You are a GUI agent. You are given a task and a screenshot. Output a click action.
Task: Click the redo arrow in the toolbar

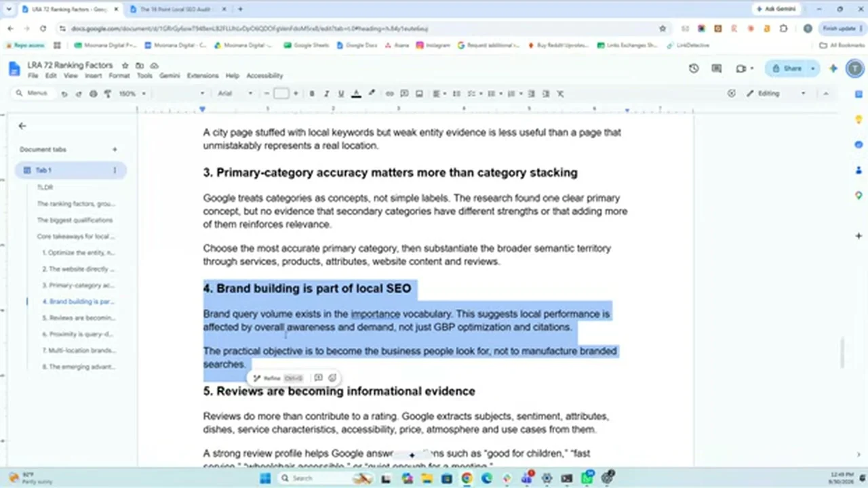coord(79,94)
